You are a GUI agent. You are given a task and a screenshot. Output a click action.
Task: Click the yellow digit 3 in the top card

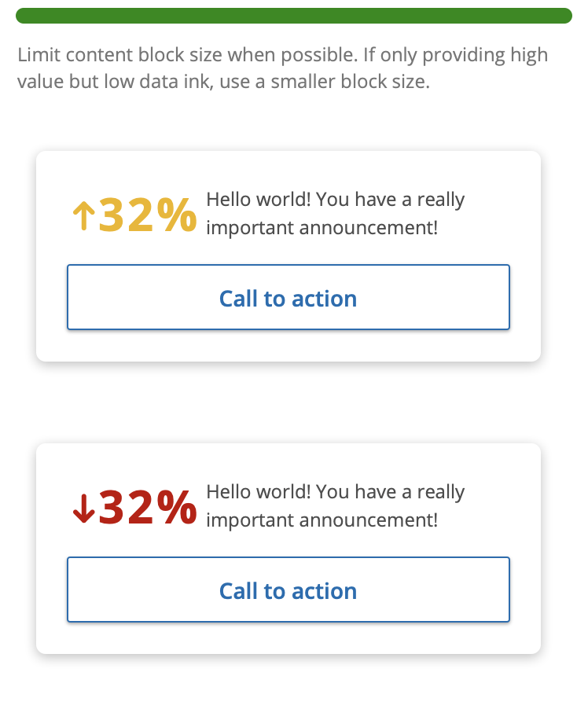[112, 215]
